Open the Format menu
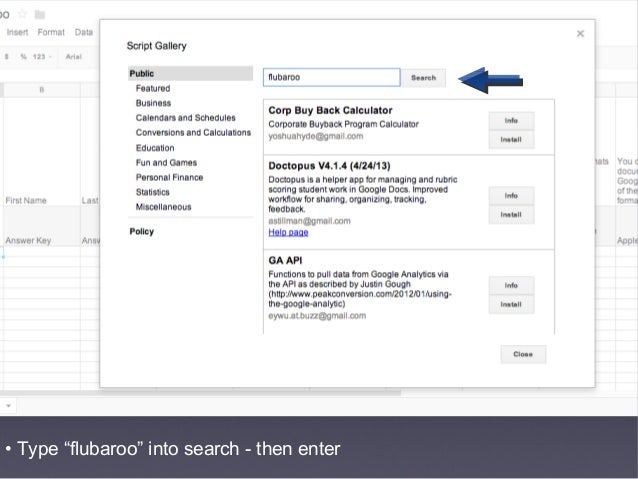638x479 pixels. point(51,32)
